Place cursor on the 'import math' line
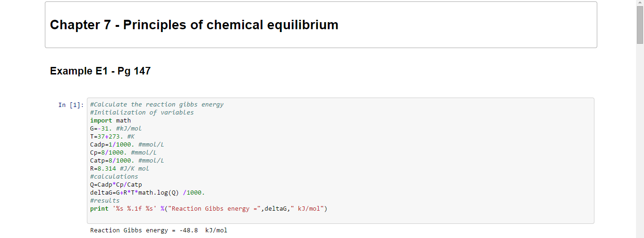 (110, 121)
